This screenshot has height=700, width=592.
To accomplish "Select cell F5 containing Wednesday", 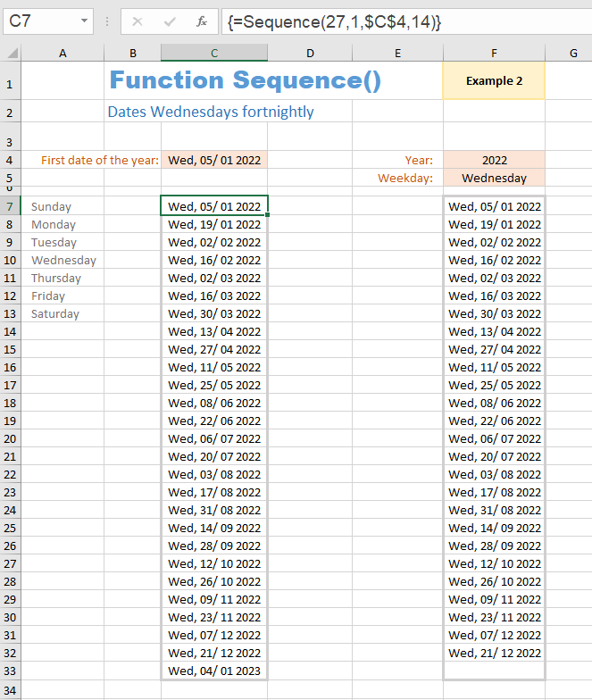I will tap(494, 178).
